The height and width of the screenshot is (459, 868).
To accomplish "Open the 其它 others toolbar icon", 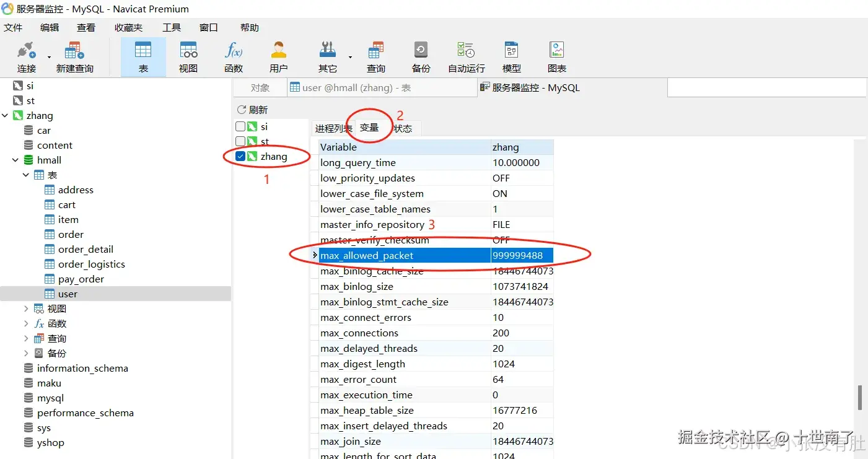I will (x=328, y=57).
